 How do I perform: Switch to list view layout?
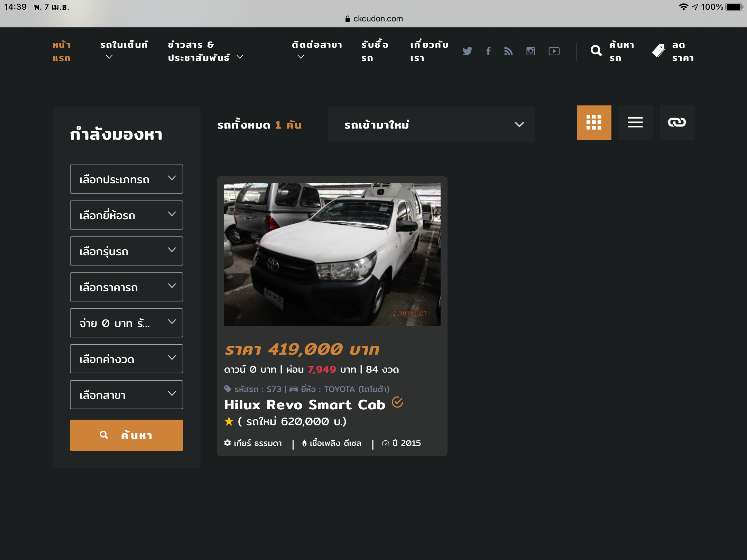tap(635, 122)
